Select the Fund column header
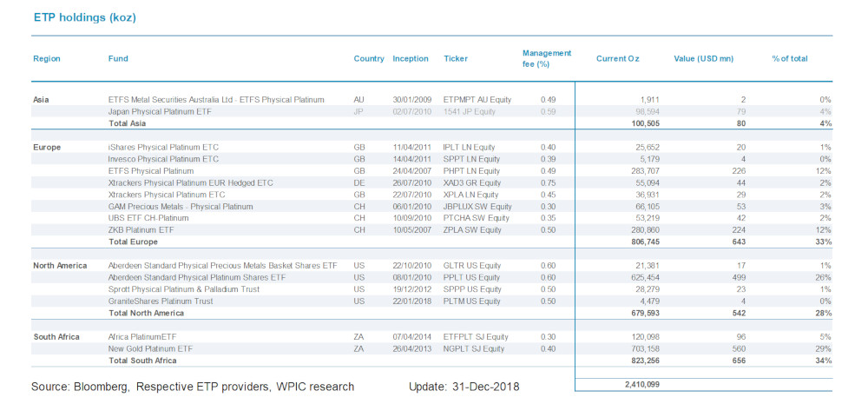Image resolution: width=868 pixels, height=404 pixels. click(x=118, y=59)
